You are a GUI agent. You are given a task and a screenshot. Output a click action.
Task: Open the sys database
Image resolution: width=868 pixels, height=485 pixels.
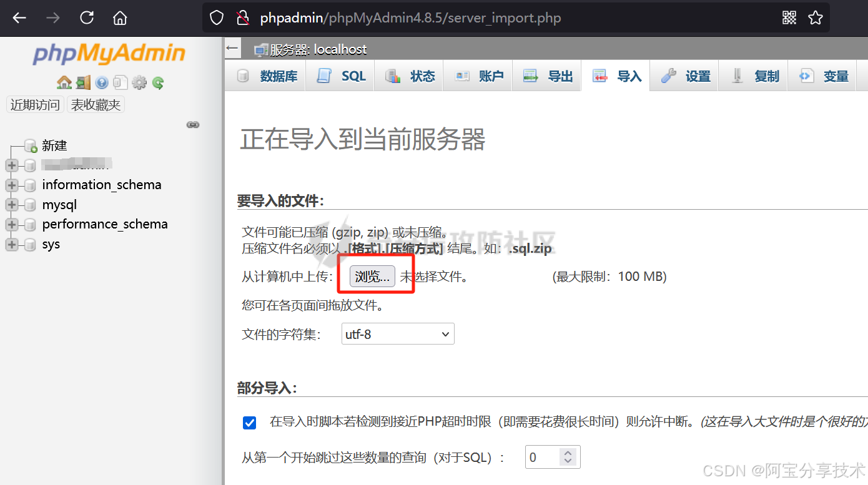pos(51,244)
